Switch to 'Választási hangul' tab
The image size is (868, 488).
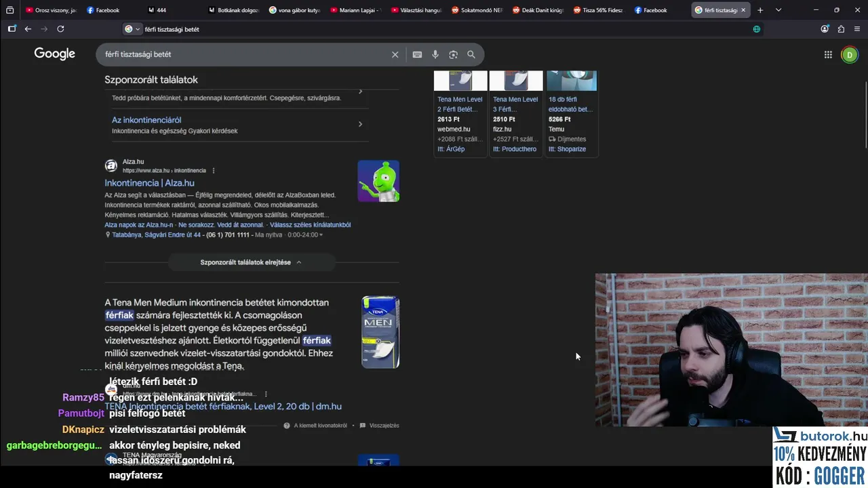click(417, 10)
